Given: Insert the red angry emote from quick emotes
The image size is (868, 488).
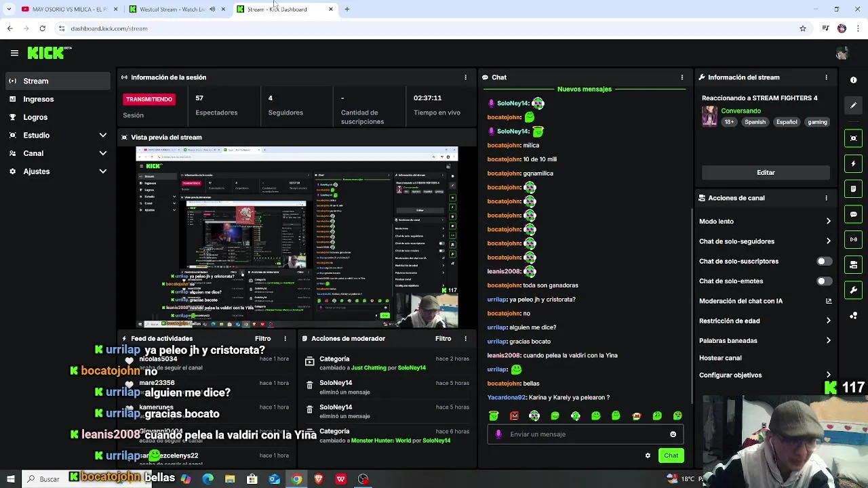Looking at the screenshot, I should [514, 415].
